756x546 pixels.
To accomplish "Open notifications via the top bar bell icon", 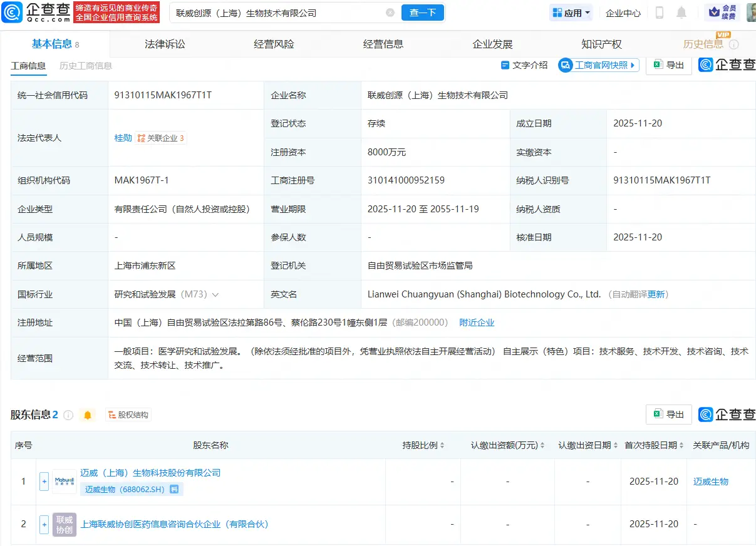I will pos(680,13).
